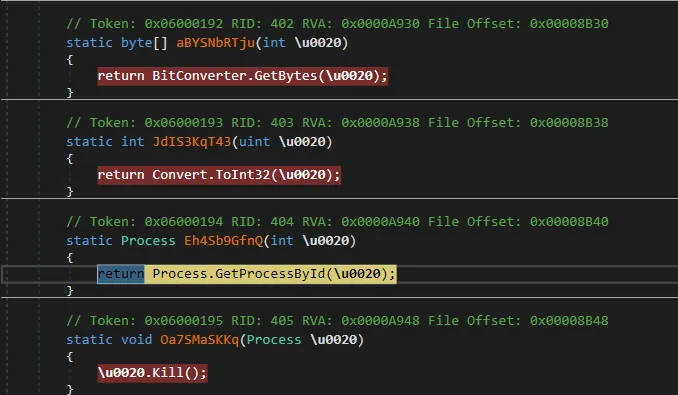The width and height of the screenshot is (678, 395).
Task: Select the highlighted return keyword
Action: point(121,274)
